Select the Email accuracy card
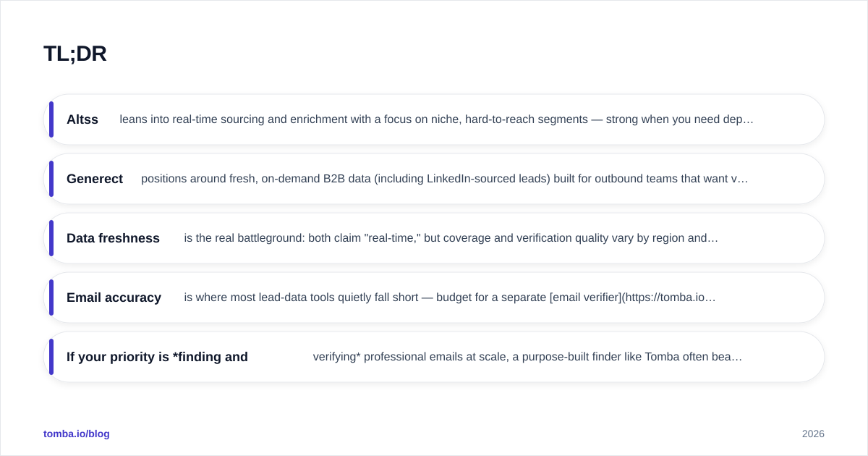 click(434, 297)
